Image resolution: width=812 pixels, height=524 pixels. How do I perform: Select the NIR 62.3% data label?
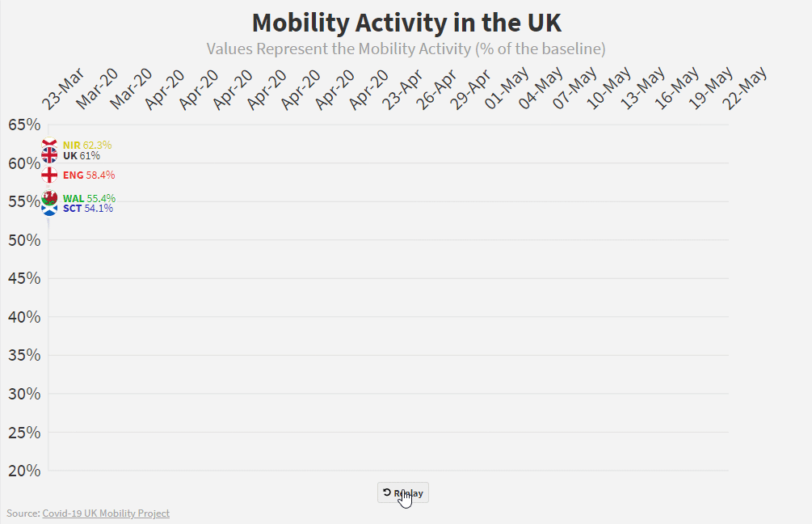point(87,145)
